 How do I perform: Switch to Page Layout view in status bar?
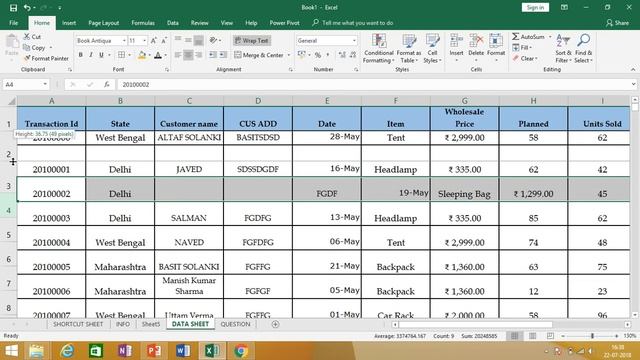[532, 336]
